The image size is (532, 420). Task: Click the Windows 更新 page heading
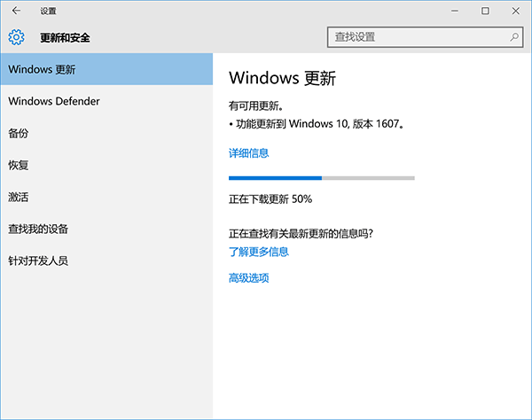(282, 78)
